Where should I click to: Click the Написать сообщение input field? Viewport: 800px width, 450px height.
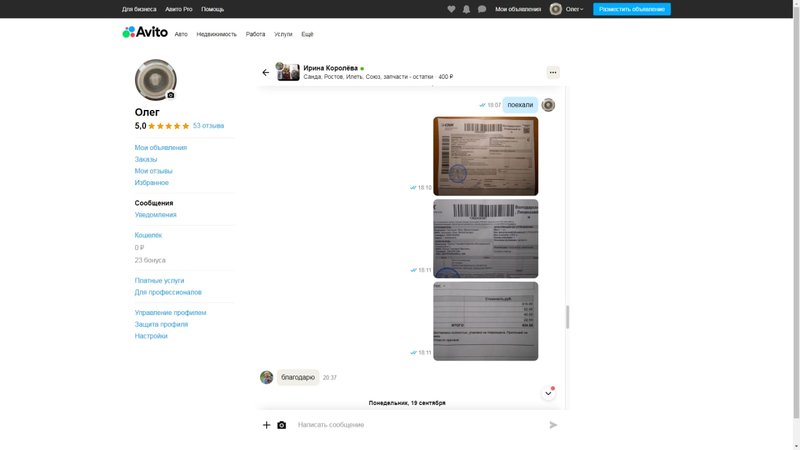click(x=418, y=425)
